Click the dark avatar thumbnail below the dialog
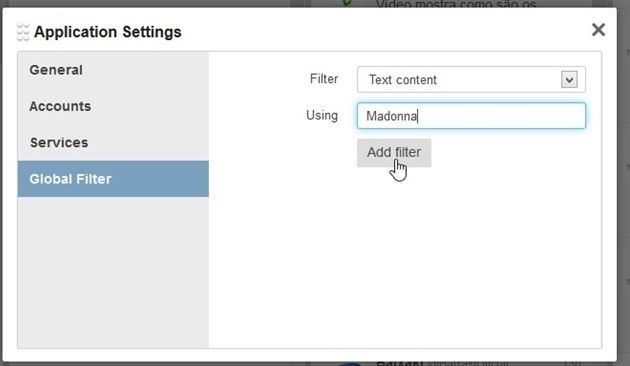This screenshot has height=366, width=630. [x=351, y=364]
